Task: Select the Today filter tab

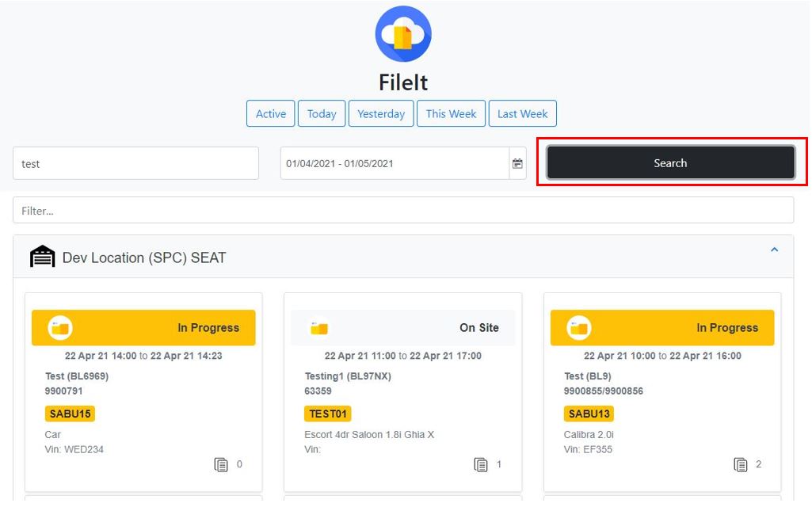Action: (322, 113)
